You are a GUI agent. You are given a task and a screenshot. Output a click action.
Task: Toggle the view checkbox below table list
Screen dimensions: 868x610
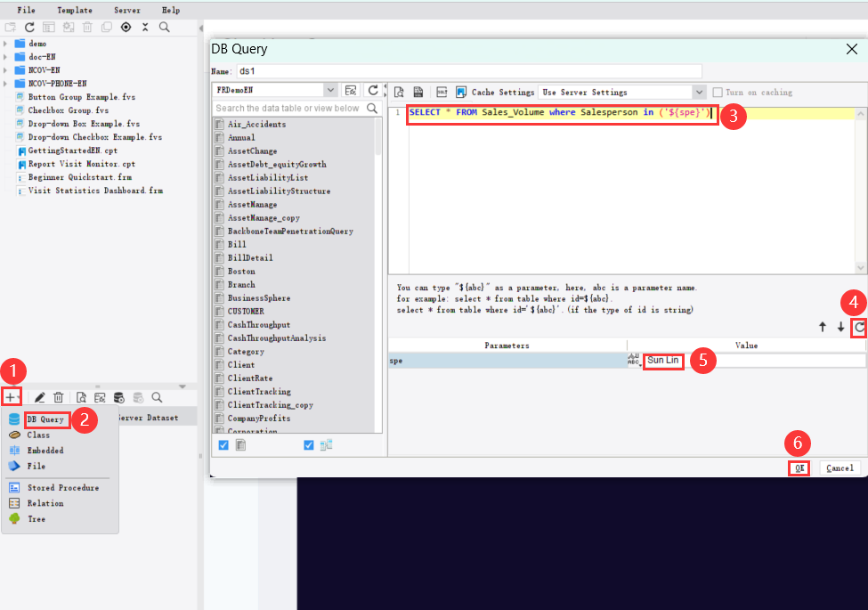click(309, 445)
